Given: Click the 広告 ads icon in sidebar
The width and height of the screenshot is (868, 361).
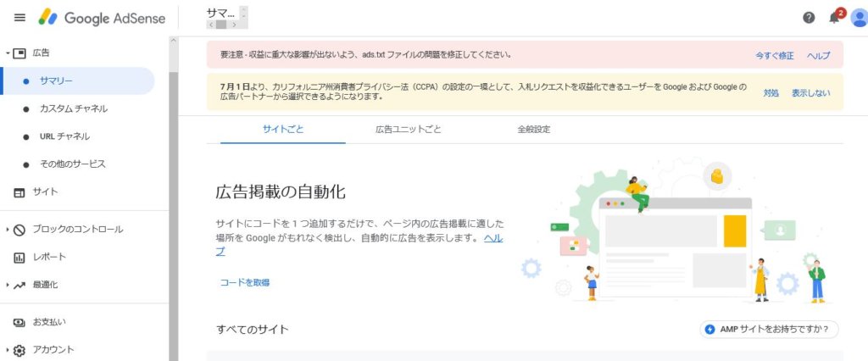Looking at the screenshot, I should (x=19, y=53).
